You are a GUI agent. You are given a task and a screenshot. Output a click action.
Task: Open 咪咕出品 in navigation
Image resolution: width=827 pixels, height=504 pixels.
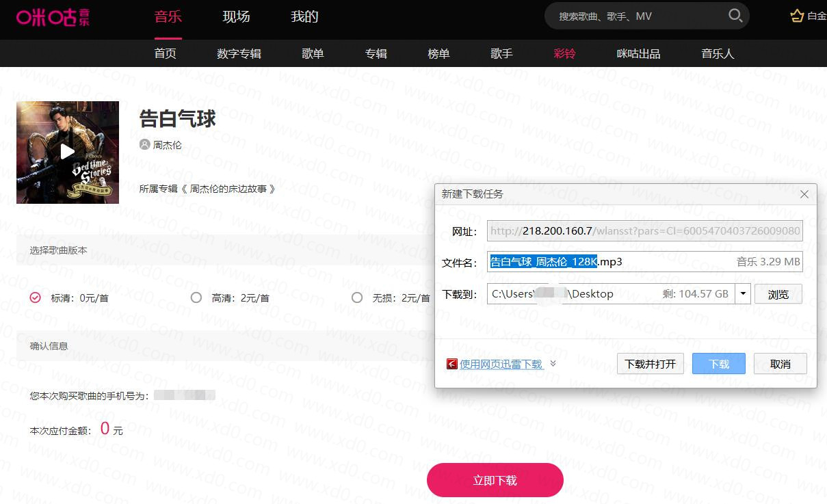[639, 53]
